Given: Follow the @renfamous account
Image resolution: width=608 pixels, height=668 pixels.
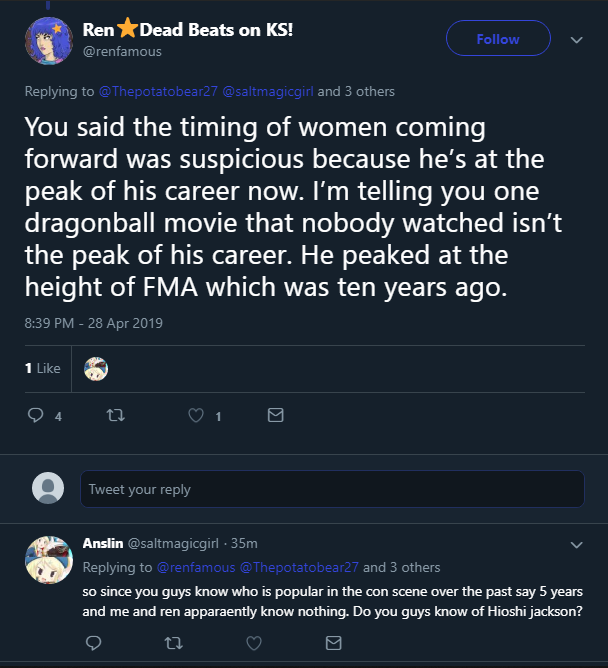Looking at the screenshot, I should [498, 38].
